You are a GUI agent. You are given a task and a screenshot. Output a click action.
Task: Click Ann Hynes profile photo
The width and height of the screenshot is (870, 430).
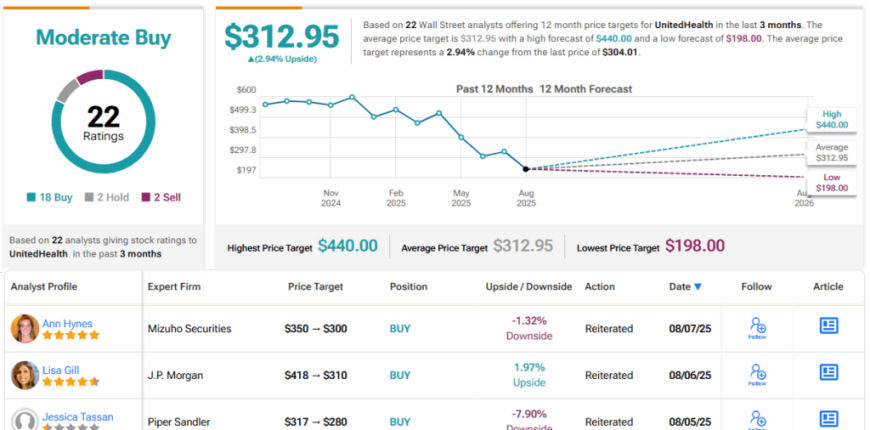tap(24, 328)
